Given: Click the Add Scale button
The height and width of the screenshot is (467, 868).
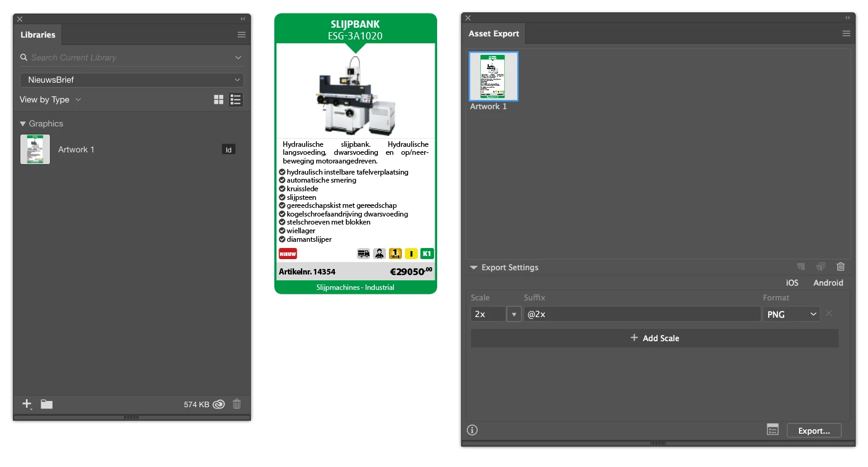Looking at the screenshot, I should [655, 338].
